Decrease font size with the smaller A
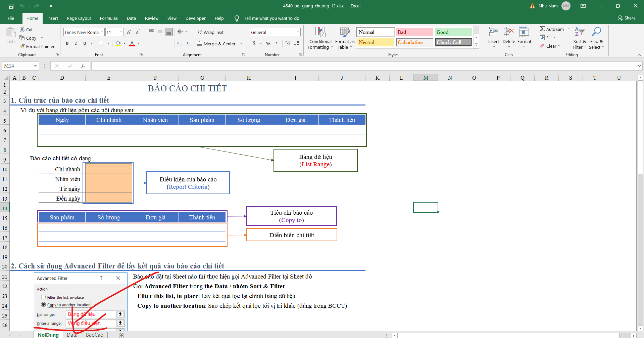Image resolution: width=644 pixels, height=338 pixels. pyautogui.click(x=138, y=32)
